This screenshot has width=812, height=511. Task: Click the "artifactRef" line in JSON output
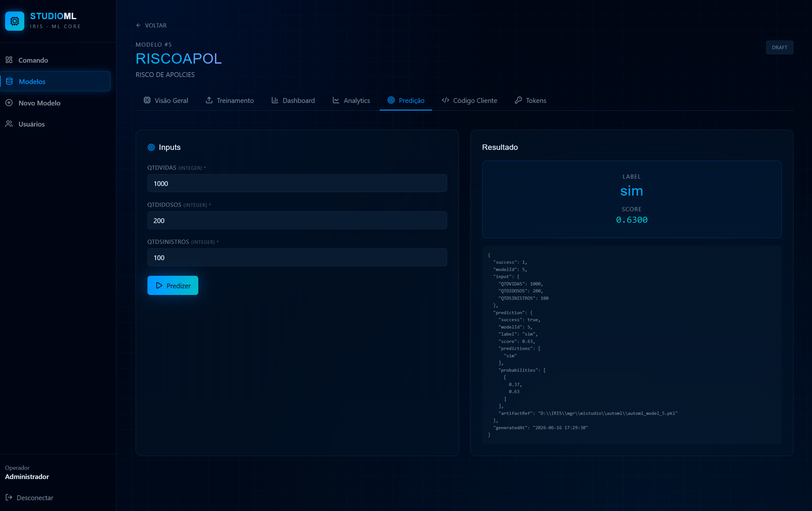click(x=588, y=413)
